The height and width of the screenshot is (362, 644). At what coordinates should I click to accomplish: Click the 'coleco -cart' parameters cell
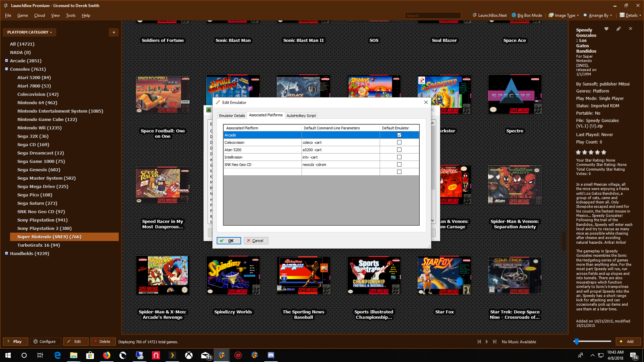[x=340, y=142]
